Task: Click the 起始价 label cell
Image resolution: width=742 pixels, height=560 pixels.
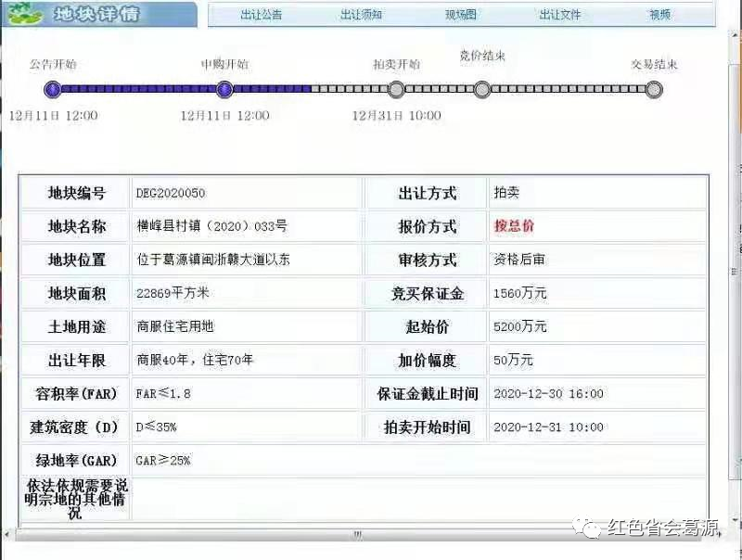Action: pyautogui.click(x=427, y=326)
